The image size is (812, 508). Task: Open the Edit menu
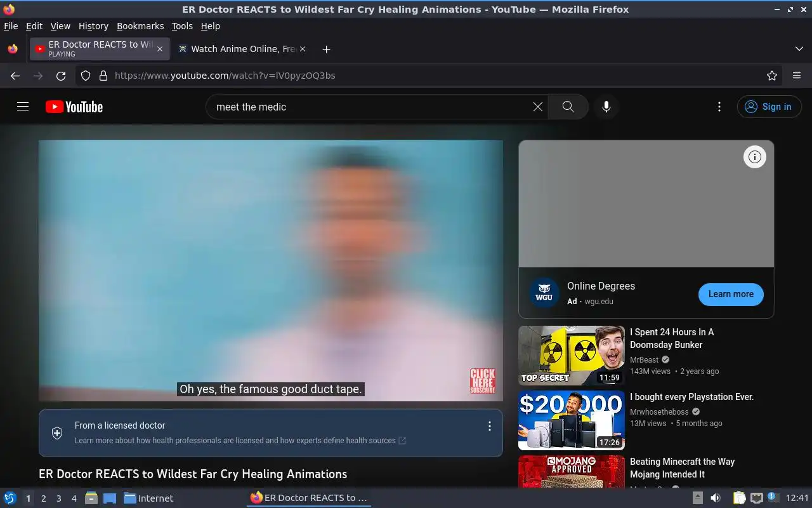point(34,26)
